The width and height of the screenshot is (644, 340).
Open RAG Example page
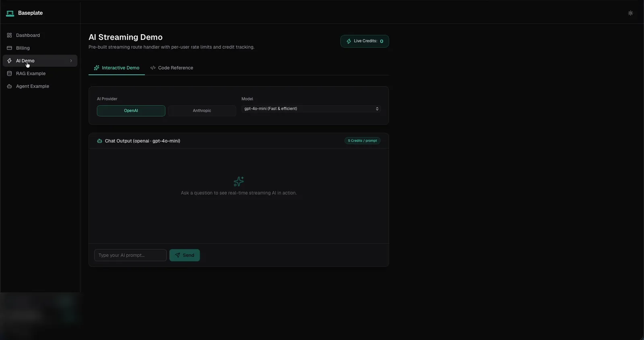click(40, 74)
